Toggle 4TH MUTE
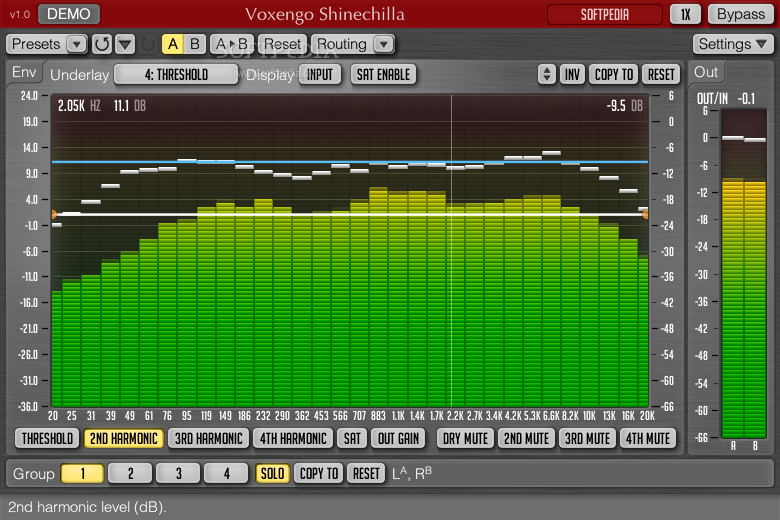This screenshot has width=780, height=520. click(648, 438)
